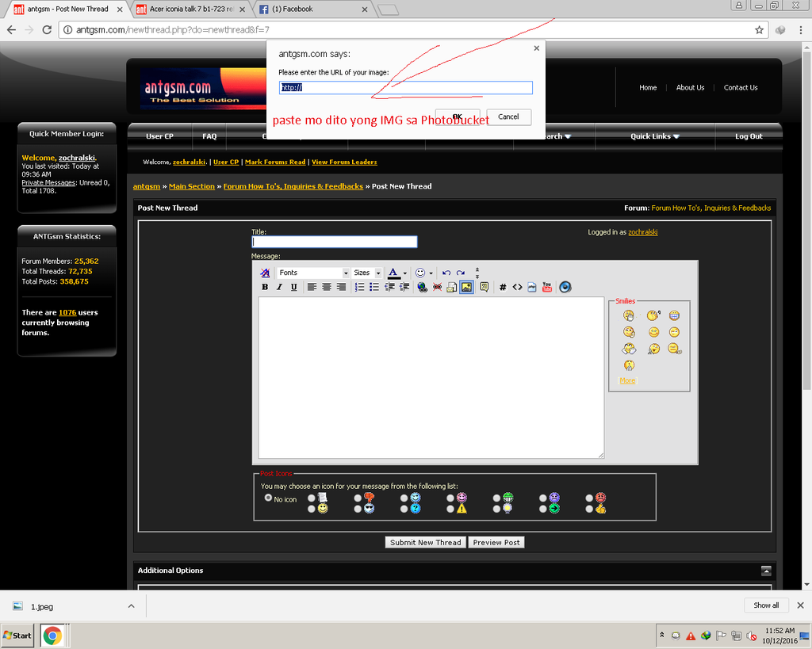812x649 pixels.
Task: Click the Undo arrow in editor toolbar
Action: pos(446,273)
